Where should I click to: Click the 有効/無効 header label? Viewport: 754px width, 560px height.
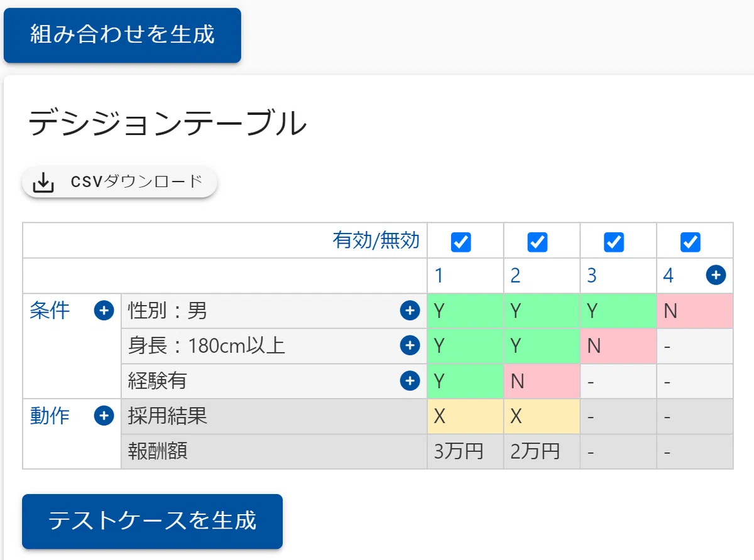[x=376, y=240]
